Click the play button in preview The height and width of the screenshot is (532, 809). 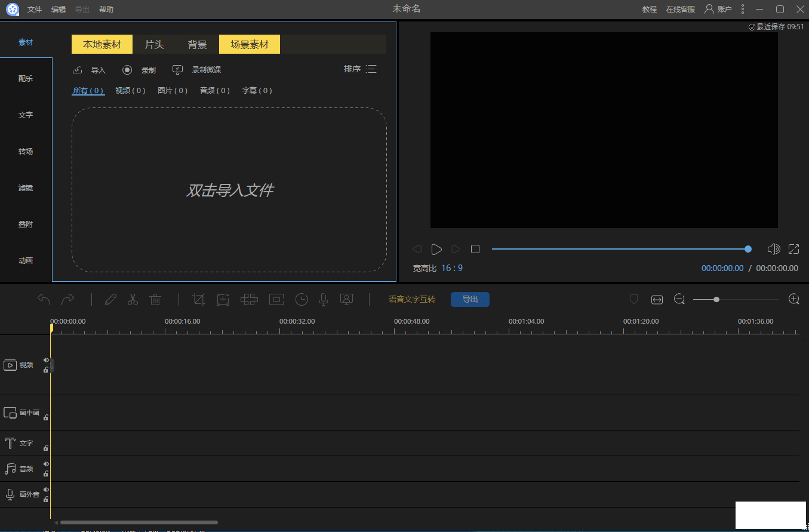tap(436, 249)
